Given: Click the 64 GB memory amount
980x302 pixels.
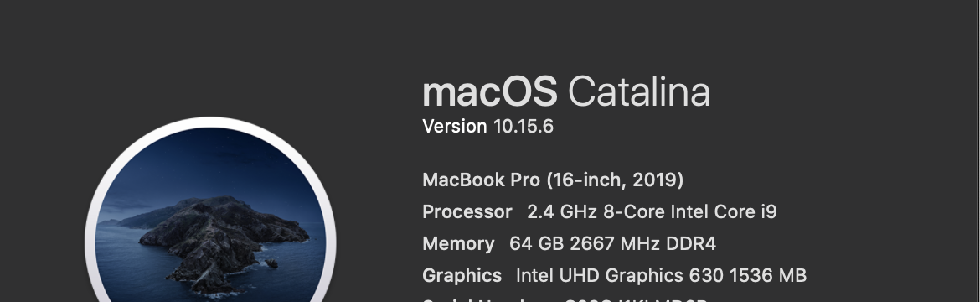Looking at the screenshot, I should point(536,244).
